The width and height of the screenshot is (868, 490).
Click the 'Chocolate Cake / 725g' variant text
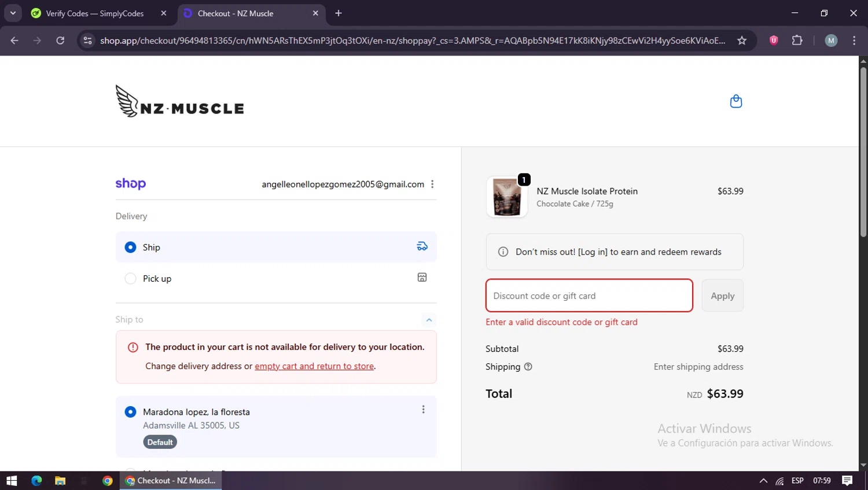pos(575,204)
